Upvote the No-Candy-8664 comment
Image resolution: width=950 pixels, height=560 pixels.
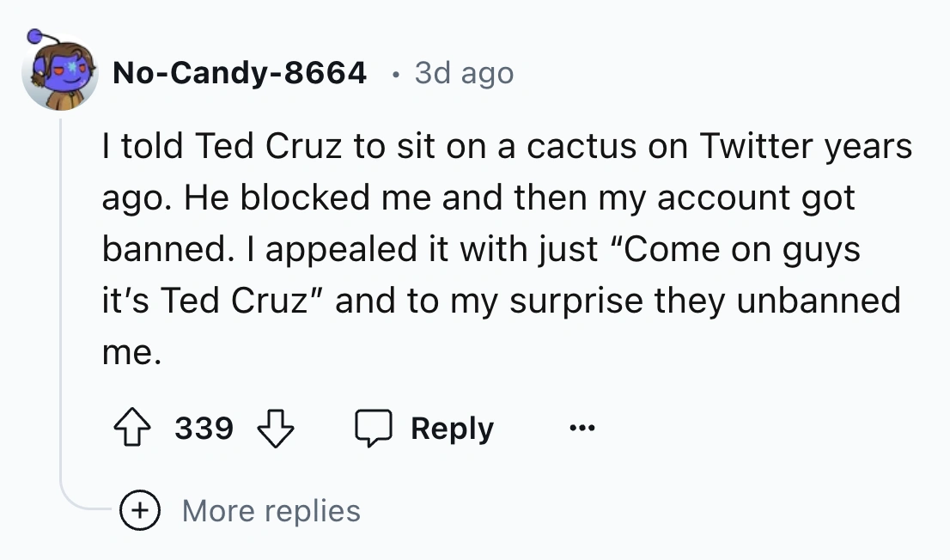coord(133,428)
